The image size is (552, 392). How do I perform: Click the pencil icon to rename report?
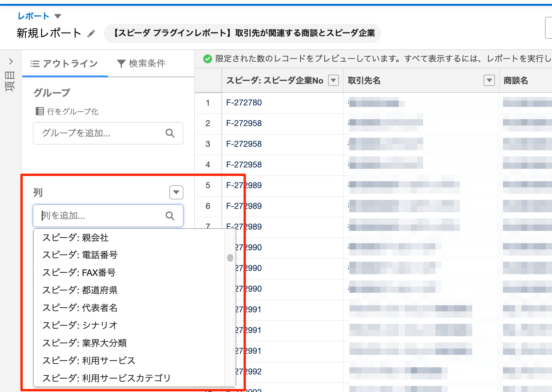tap(91, 34)
